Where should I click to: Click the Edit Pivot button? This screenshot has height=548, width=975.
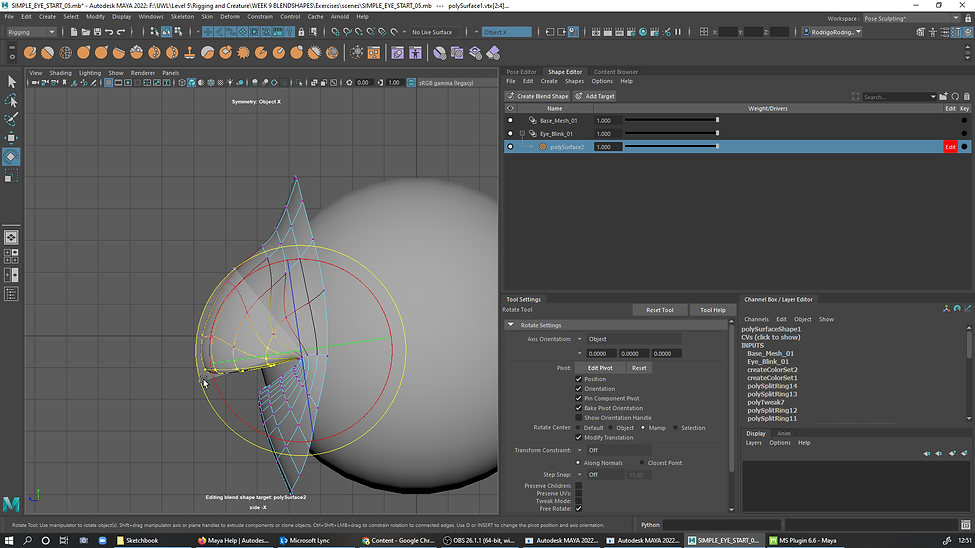click(x=600, y=368)
